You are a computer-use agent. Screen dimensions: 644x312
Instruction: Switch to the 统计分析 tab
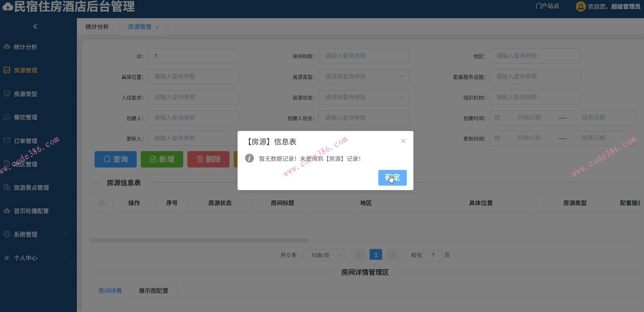[97, 27]
